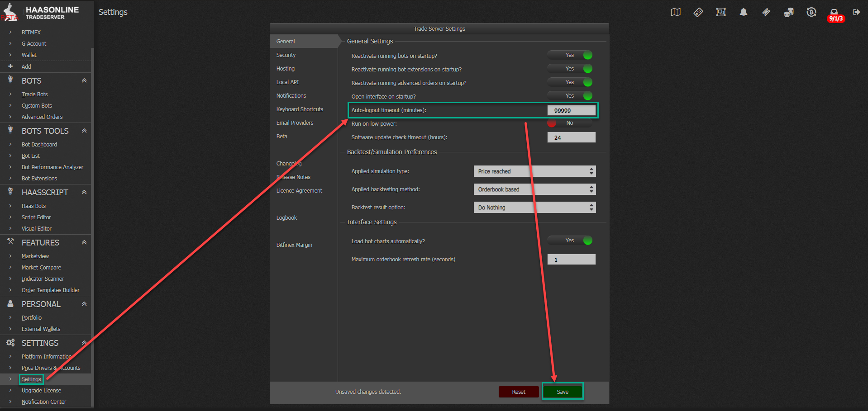This screenshot has width=868, height=411.
Task: Open Upgrade License in sidebar
Action: click(41, 390)
